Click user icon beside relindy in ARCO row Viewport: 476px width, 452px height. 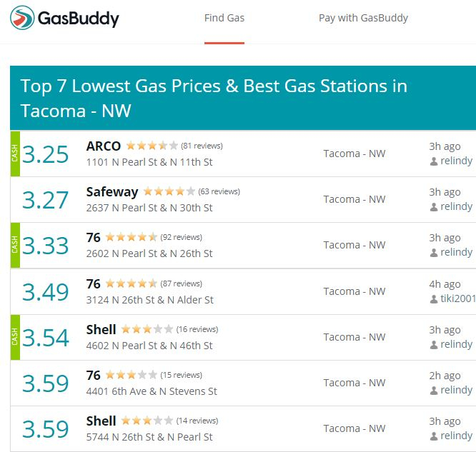[x=434, y=161]
